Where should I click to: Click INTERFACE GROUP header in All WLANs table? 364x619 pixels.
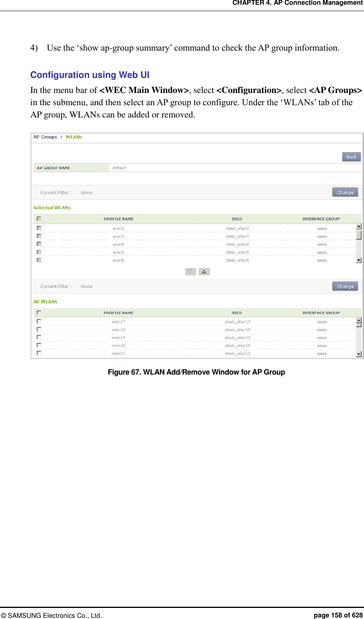click(321, 312)
